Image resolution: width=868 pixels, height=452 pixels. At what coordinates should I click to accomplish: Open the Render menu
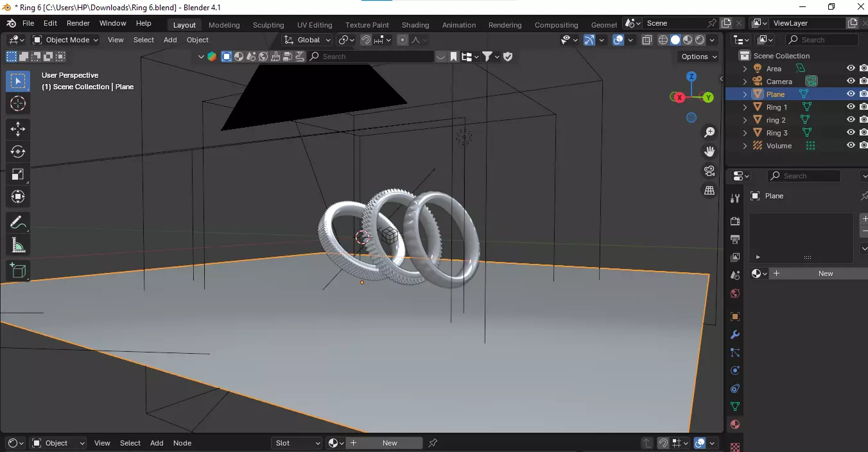78,23
